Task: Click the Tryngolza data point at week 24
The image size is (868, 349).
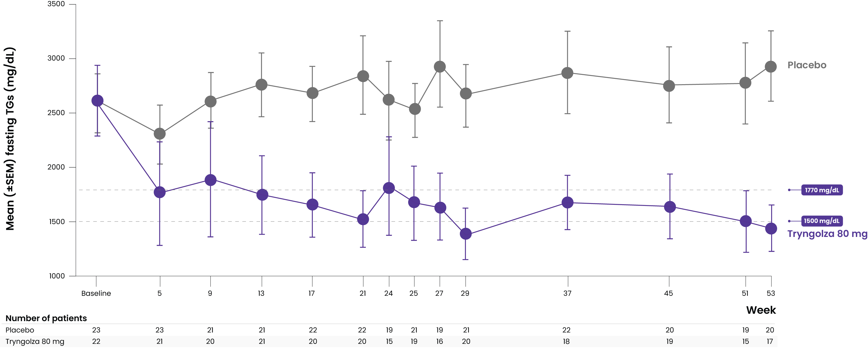Action: pyautogui.click(x=389, y=188)
